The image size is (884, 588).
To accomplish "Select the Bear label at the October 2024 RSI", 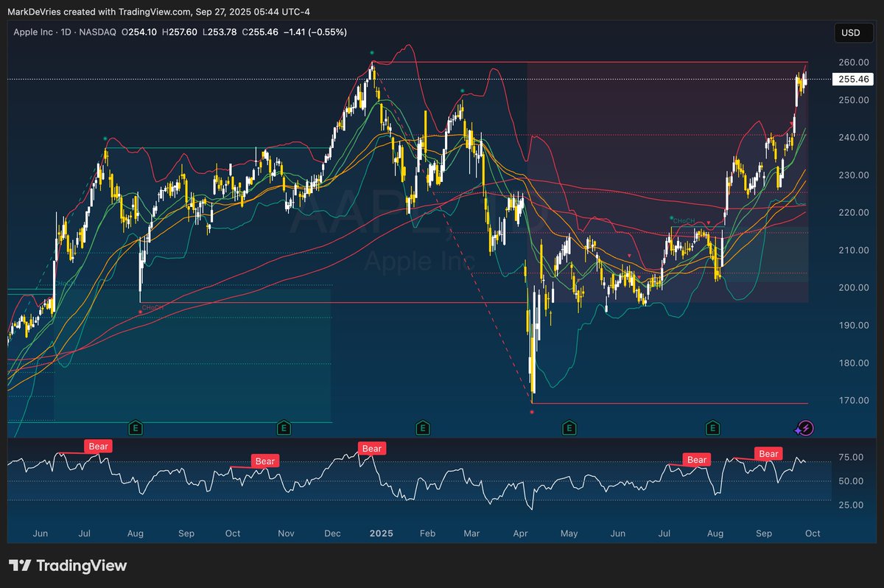I will 264,461.
